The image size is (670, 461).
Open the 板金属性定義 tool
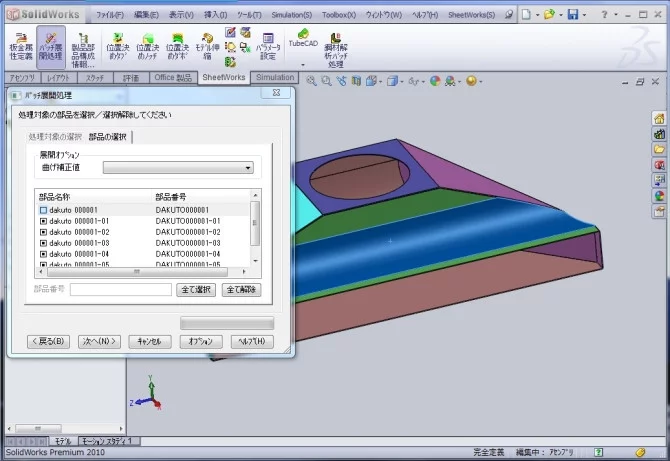pyautogui.click(x=19, y=46)
